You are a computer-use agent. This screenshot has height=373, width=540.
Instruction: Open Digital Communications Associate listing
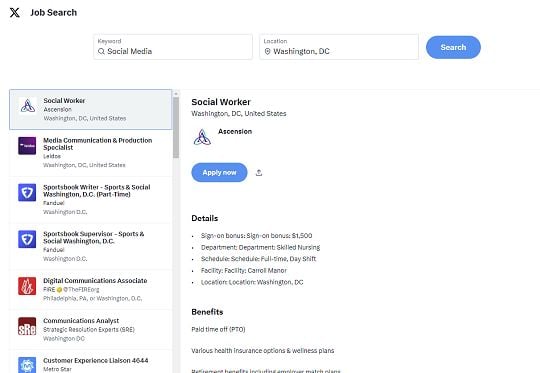pyautogui.click(x=91, y=290)
